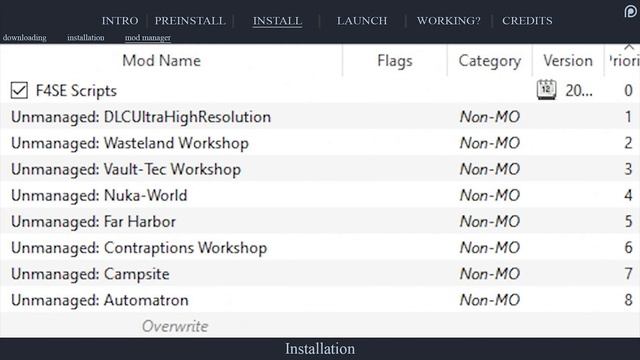640x360 pixels.
Task: Sort by the Version column header
Action: pyautogui.click(x=568, y=61)
